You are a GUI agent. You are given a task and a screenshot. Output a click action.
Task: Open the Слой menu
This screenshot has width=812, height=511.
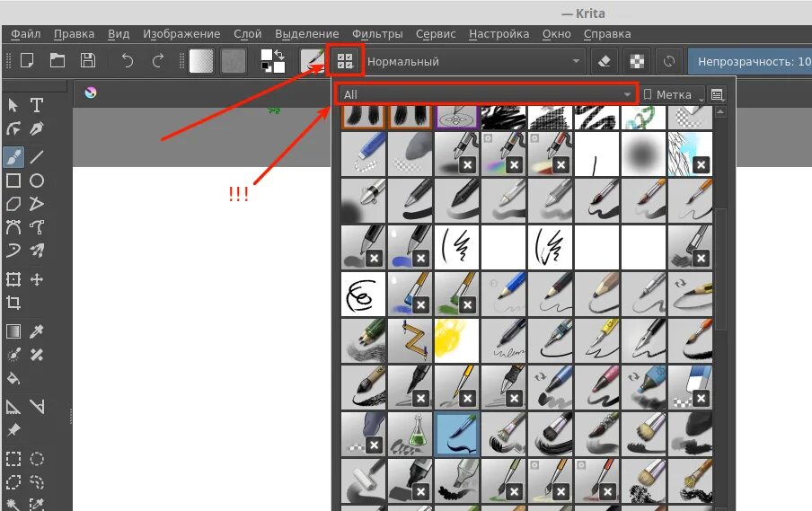(x=248, y=34)
